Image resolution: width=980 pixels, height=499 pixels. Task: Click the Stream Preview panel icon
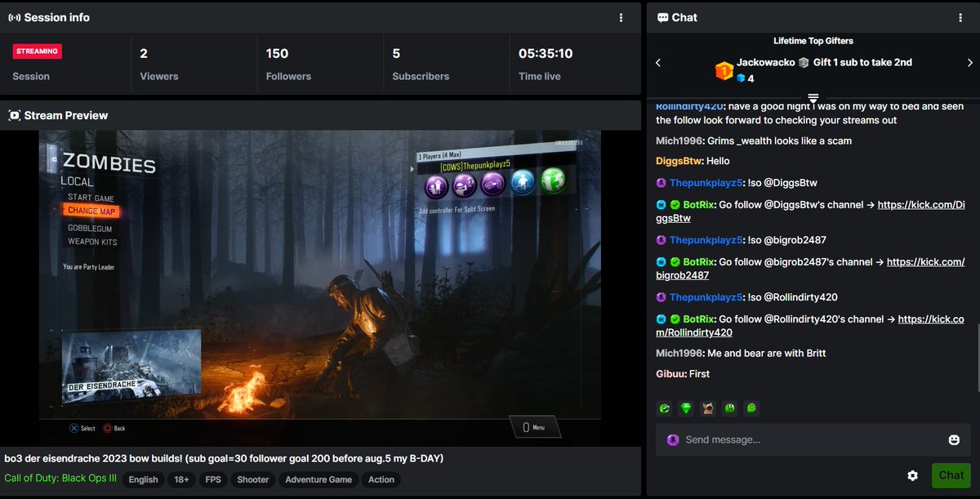click(14, 115)
